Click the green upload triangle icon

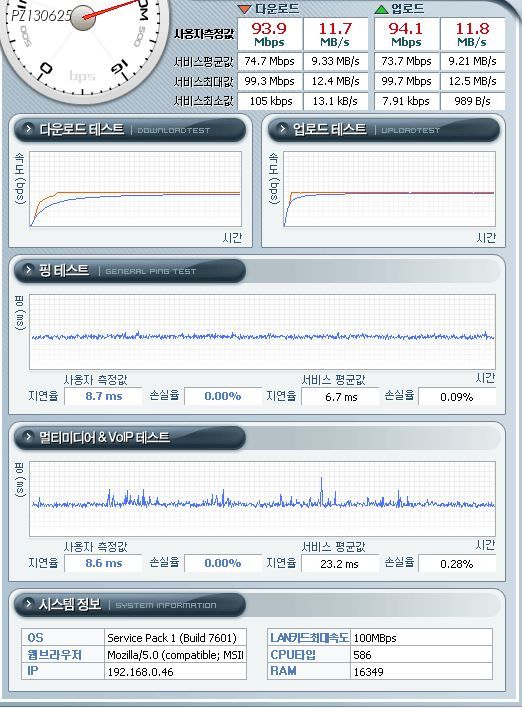(x=382, y=9)
